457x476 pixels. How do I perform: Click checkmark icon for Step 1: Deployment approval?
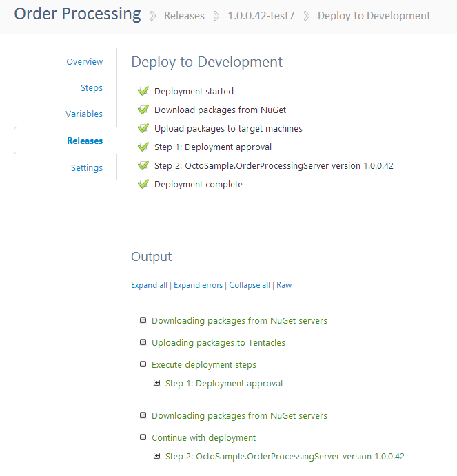143,147
